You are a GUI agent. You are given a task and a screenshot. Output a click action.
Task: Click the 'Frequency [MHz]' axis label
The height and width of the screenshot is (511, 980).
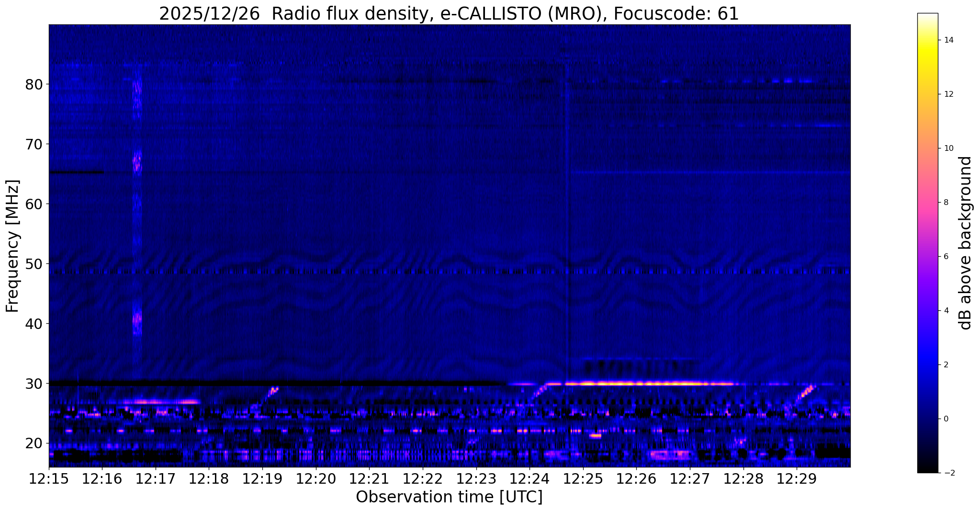pos(13,246)
